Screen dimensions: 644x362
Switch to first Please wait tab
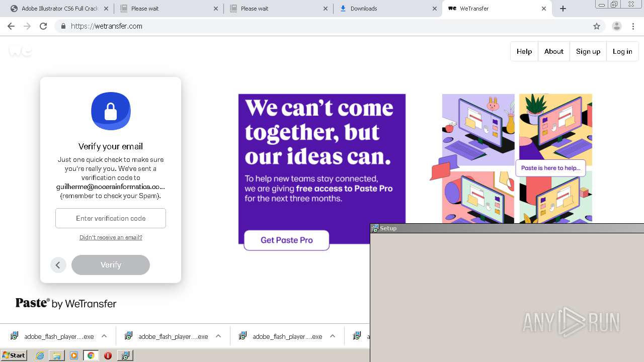[168, 9]
